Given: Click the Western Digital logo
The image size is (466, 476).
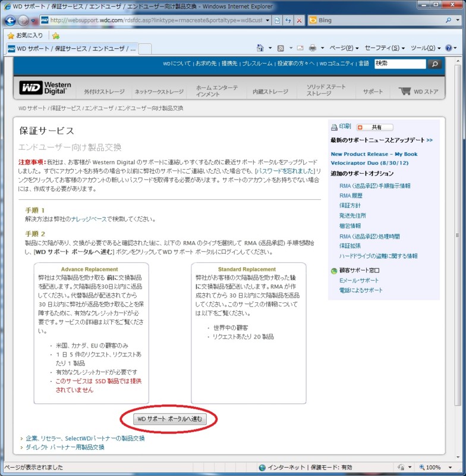Looking at the screenshot, I should [x=45, y=88].
